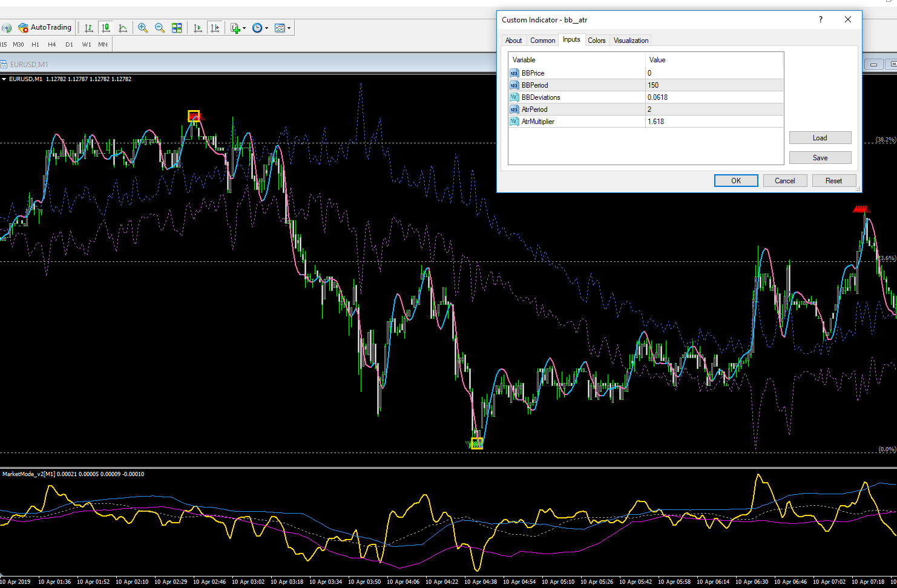This screenshot has width=897, height=588.
Task: Click the AtrMultiplier value field
Action: click(x=714, y=122)
